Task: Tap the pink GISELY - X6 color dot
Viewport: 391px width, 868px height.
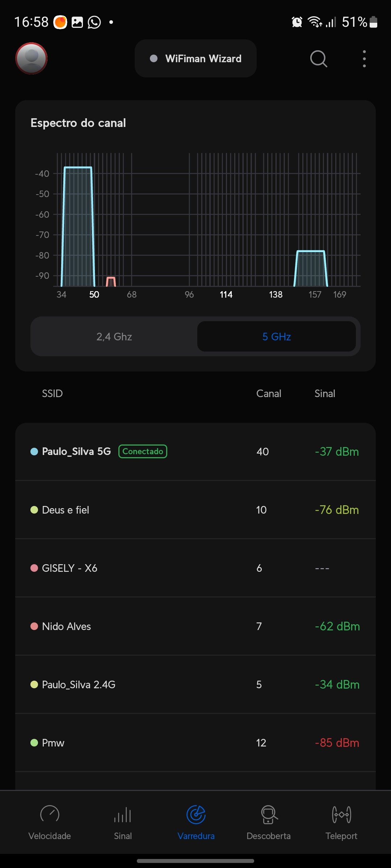Action: click(x=34, y=568)
